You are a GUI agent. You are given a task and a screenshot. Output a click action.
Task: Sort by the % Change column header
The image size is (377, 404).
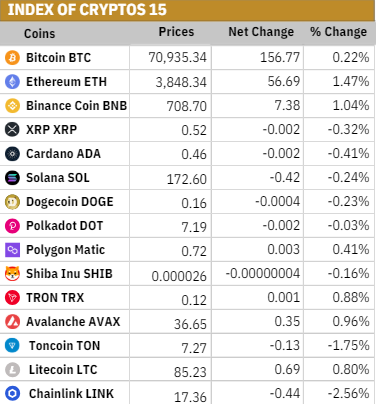338,32
